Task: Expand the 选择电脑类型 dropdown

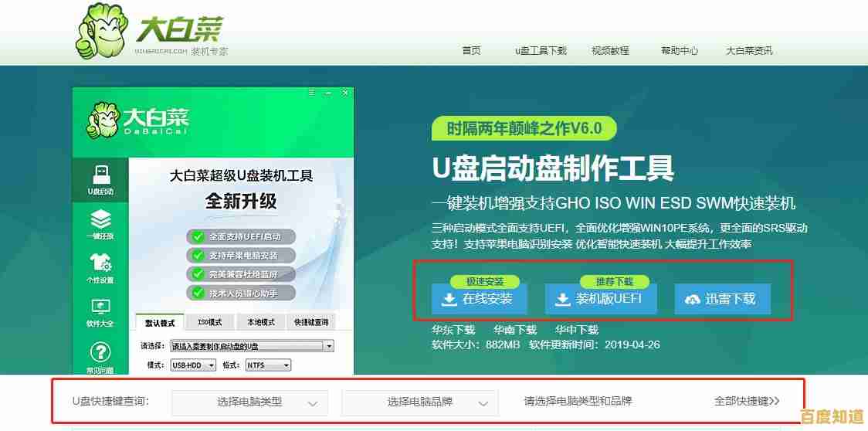Action: (249, 402)
